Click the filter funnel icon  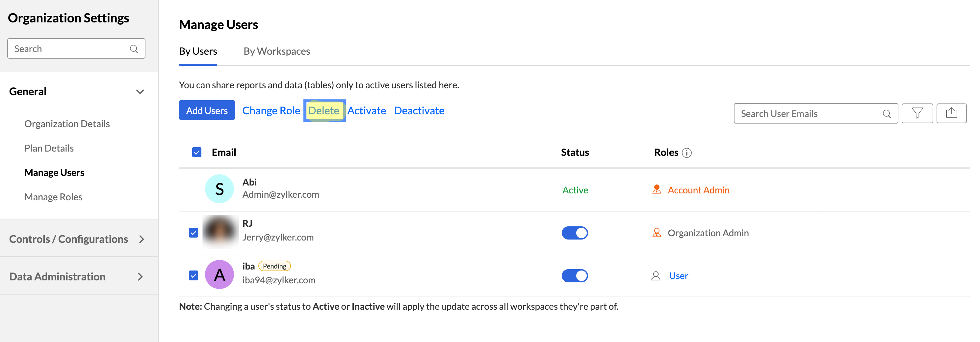(917, 113)
